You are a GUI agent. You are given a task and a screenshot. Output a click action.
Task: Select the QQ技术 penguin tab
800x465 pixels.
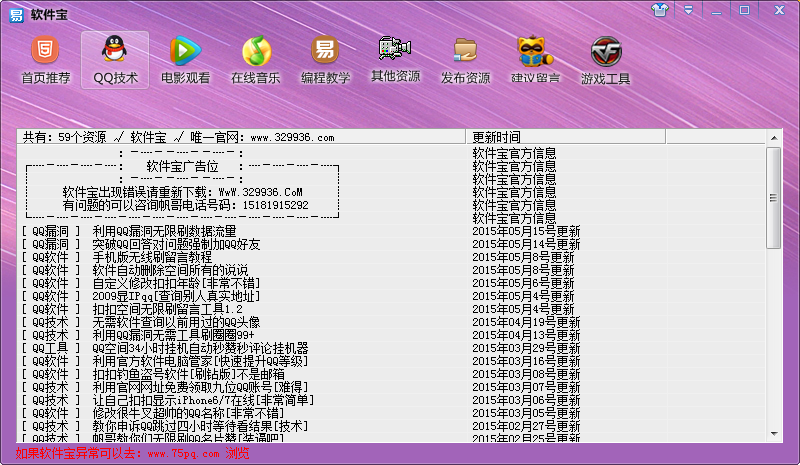[115, 60]
